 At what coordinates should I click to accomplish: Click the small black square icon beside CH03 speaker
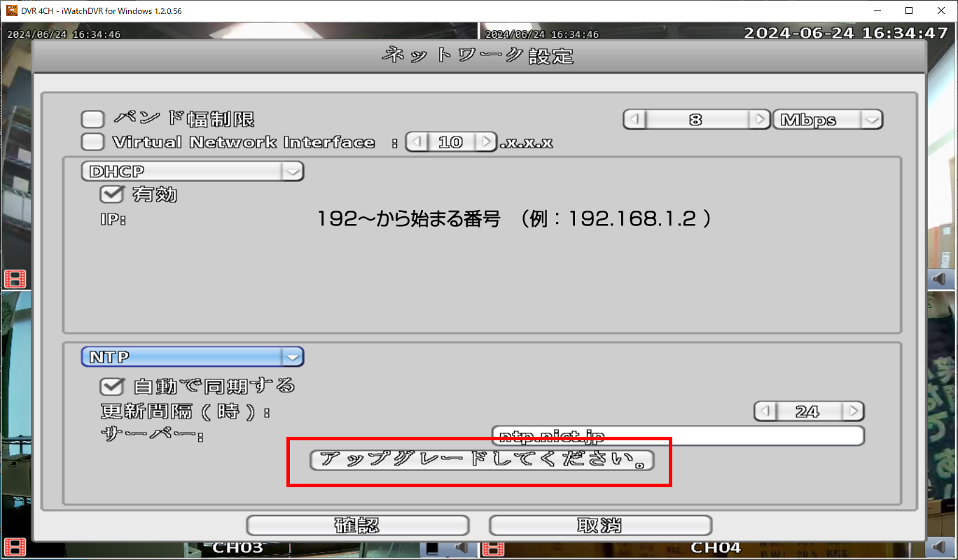433,547
